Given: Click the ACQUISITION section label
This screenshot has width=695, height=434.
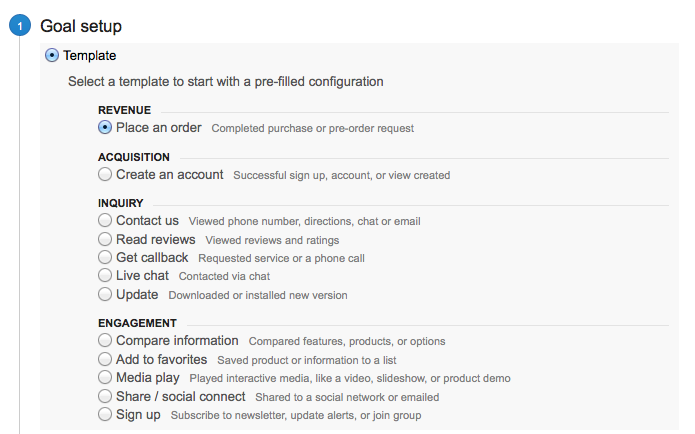Looking at the screenshot, I should 134,157.
